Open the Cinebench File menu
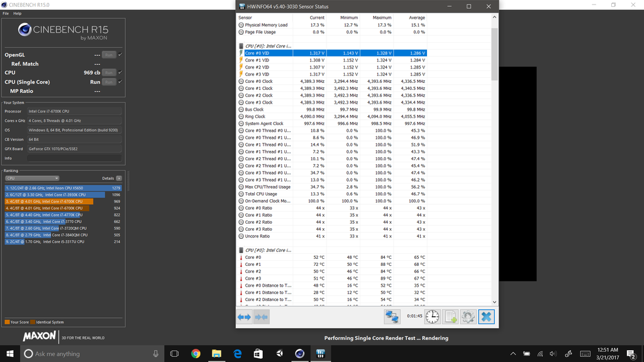 (x=6, y=14)
